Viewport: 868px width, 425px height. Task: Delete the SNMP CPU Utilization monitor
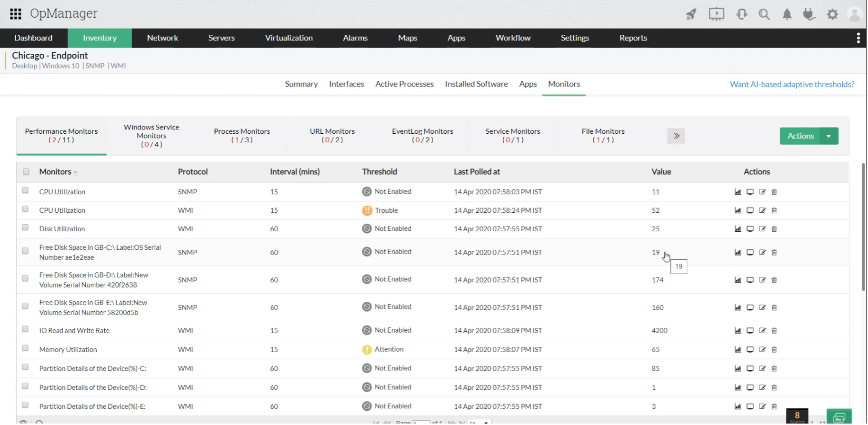pyautogui.click(x=774, y=192)
